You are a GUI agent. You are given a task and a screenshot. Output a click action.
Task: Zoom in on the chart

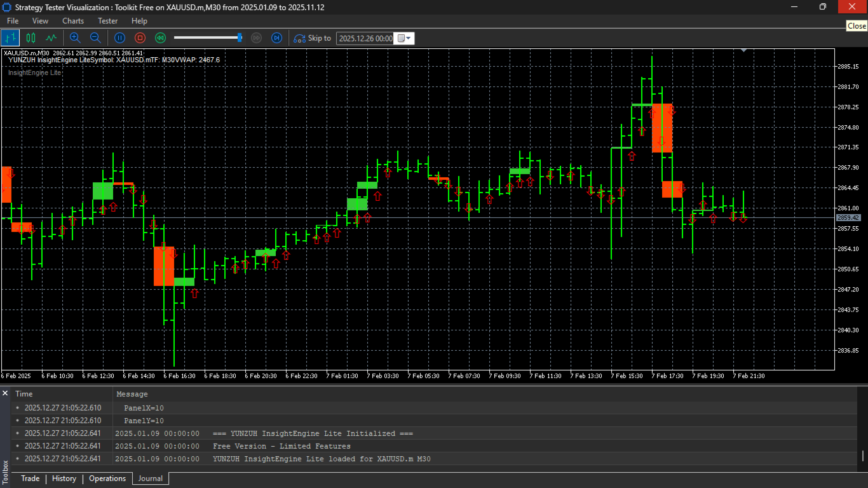75,38
